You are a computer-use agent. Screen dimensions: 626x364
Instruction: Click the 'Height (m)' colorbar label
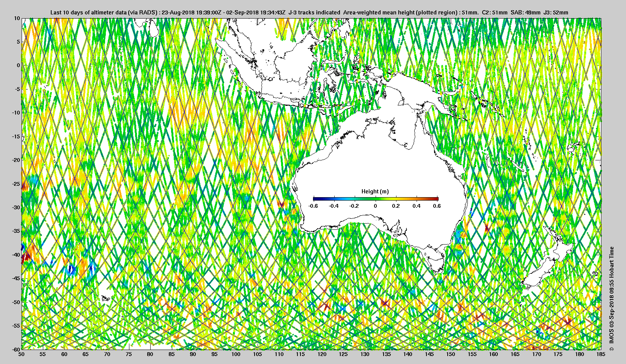[375, 191]
